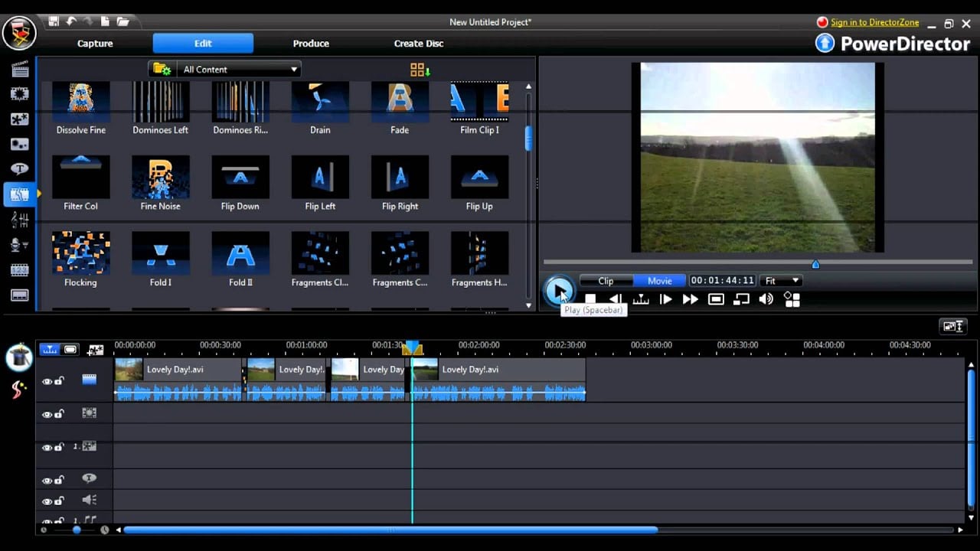Switch preview mode from Movie to Clip
980x551 pixels.
[x=606, y=280]
